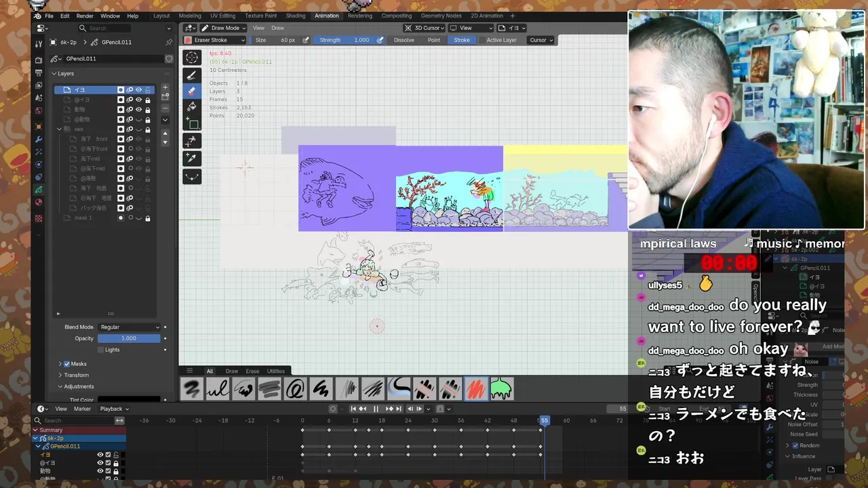Viewport: 868px width, 488px height.
Task: Move layer up with the arrow button
Action: coord(165,134)
